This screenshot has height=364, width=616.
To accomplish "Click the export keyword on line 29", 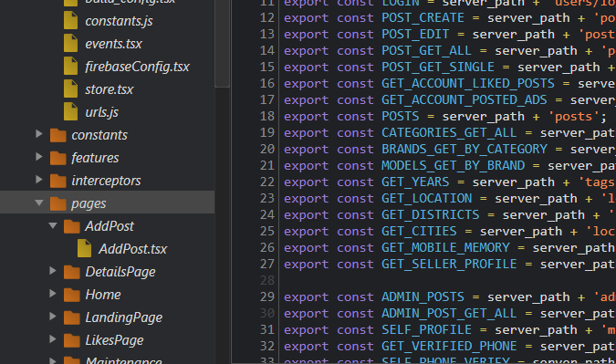I will pyautogui.click(x=306, y=298).
